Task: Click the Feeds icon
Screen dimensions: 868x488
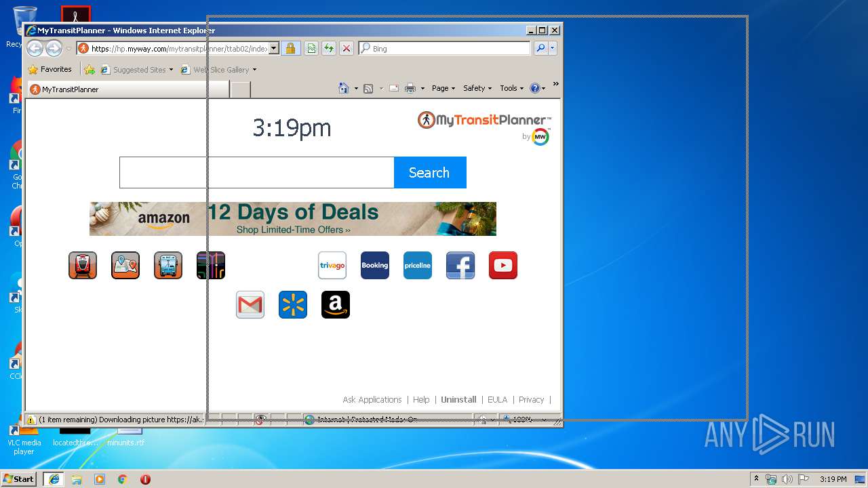Action: [368, 88]
